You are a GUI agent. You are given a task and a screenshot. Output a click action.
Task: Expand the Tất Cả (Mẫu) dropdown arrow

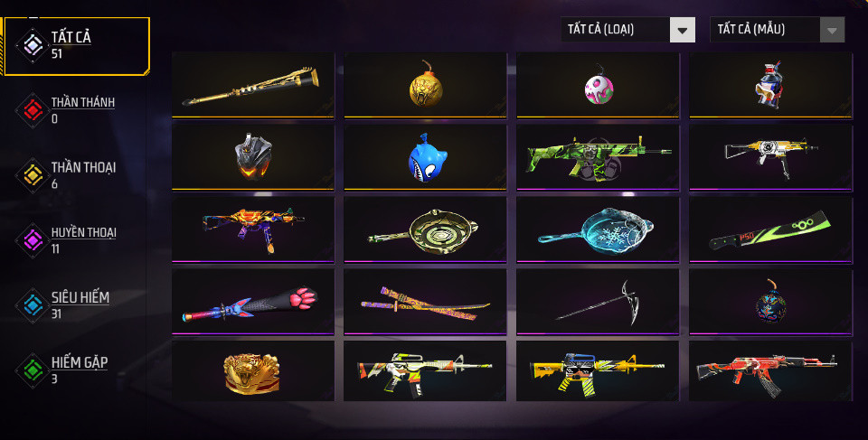coord(832,30)
